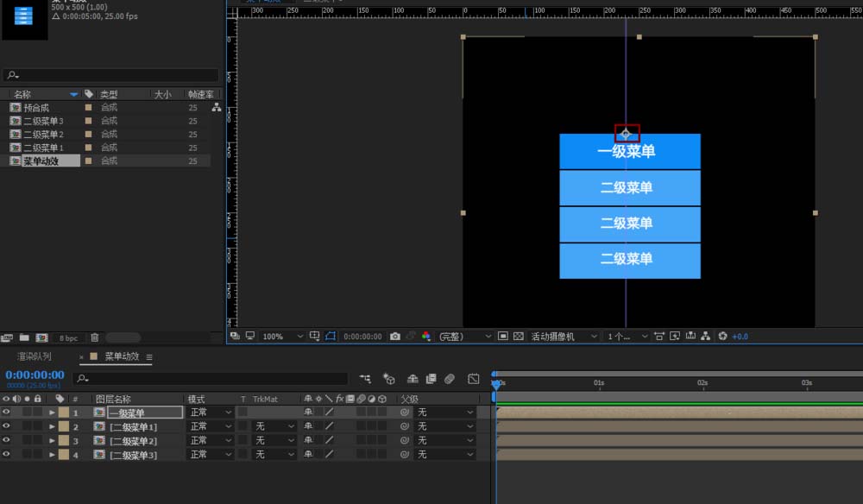The image size is (863, 504).
Task: Switch to the 渲染队列 tab
Action: point(35,356)
